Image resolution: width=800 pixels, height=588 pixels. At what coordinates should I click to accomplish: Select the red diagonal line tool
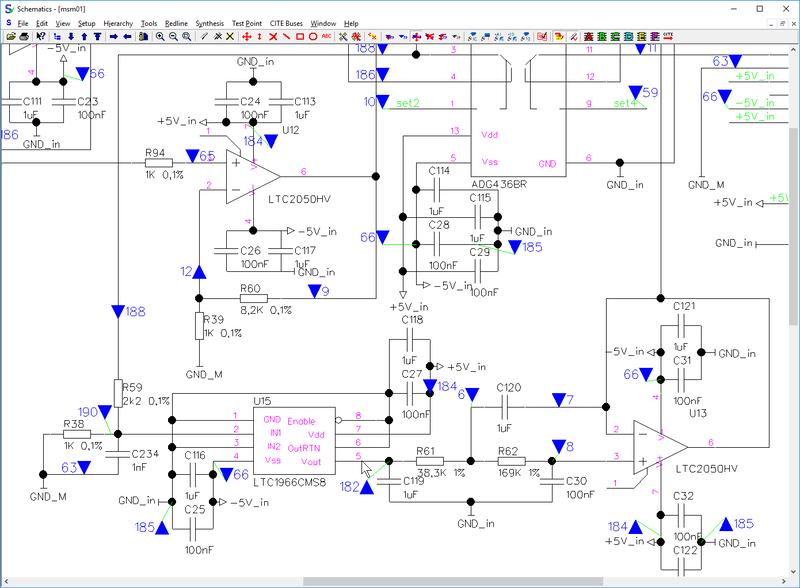287,36
